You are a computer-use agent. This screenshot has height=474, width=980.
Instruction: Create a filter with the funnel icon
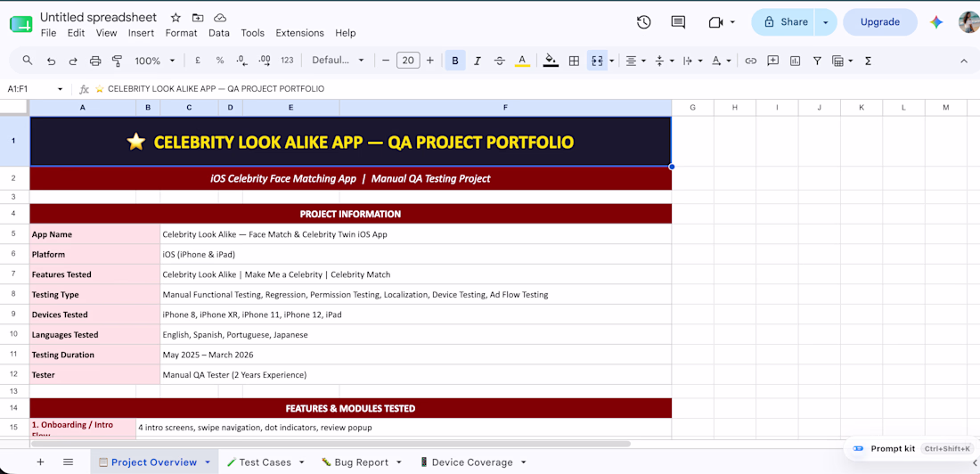coord(817,61)
